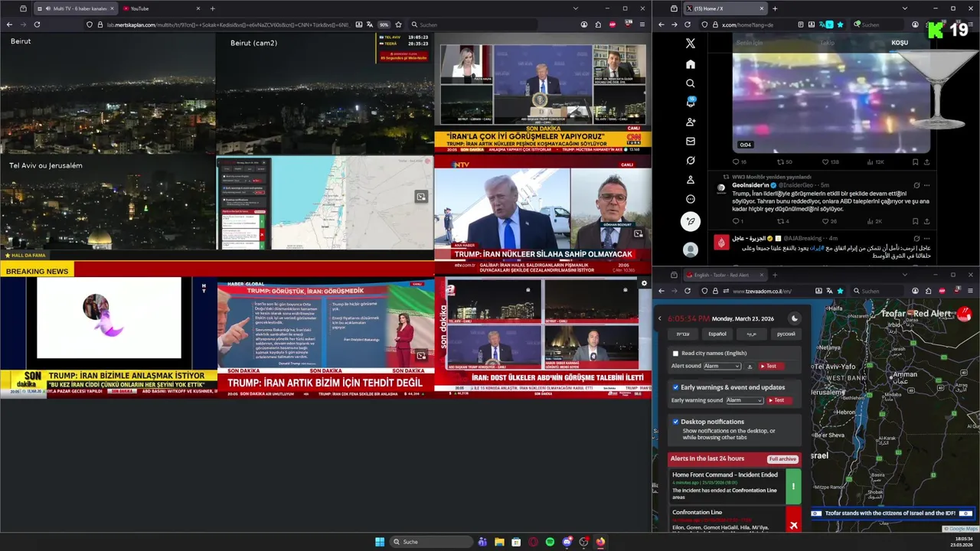980x551 pixels.
Task: Enable Read city names (English) checkbox
Action: coord(675,354)
